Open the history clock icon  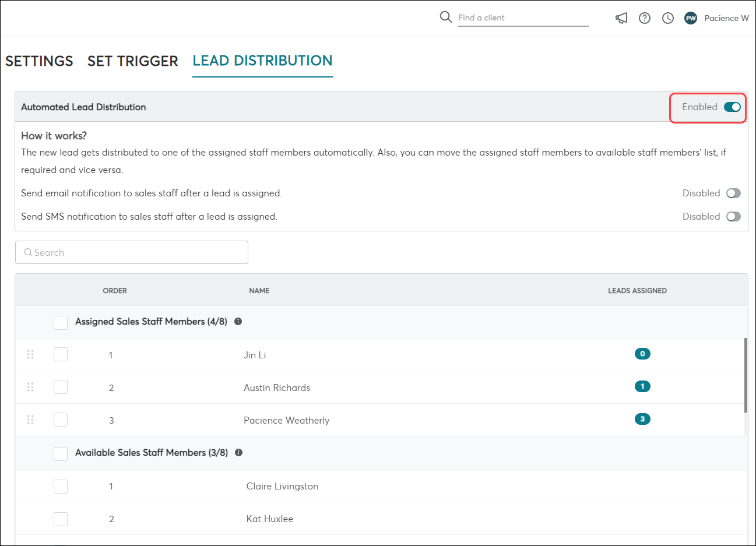[667, 18]
